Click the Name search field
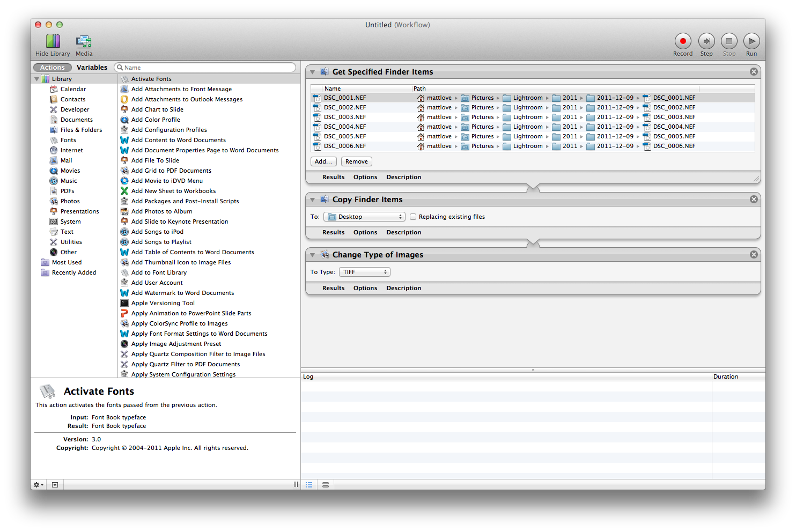 pyautogui.click(x=205, y=68)
